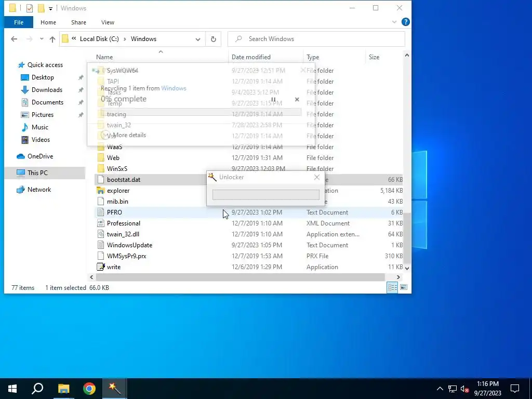Click the Properties quick access checkmark icon
This screenshot has width=532, height=399.
tap(30, 8)
